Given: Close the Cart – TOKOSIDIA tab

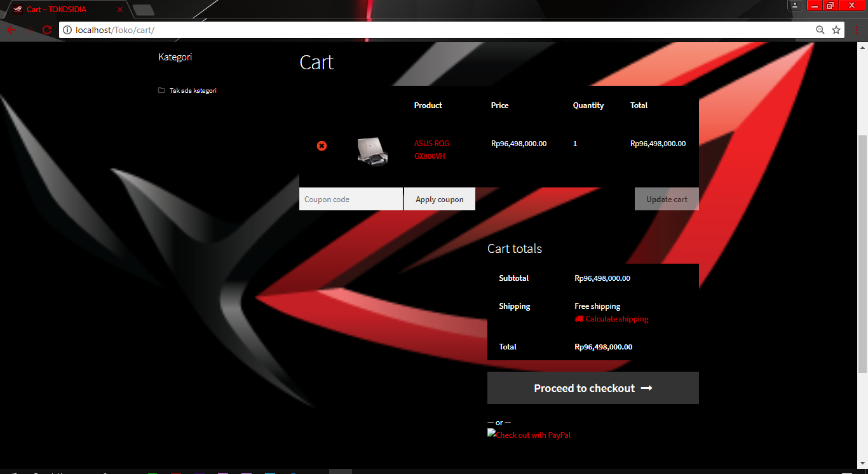Looking at the screenshot, I should pyautogui.click(x=120, y=10).
